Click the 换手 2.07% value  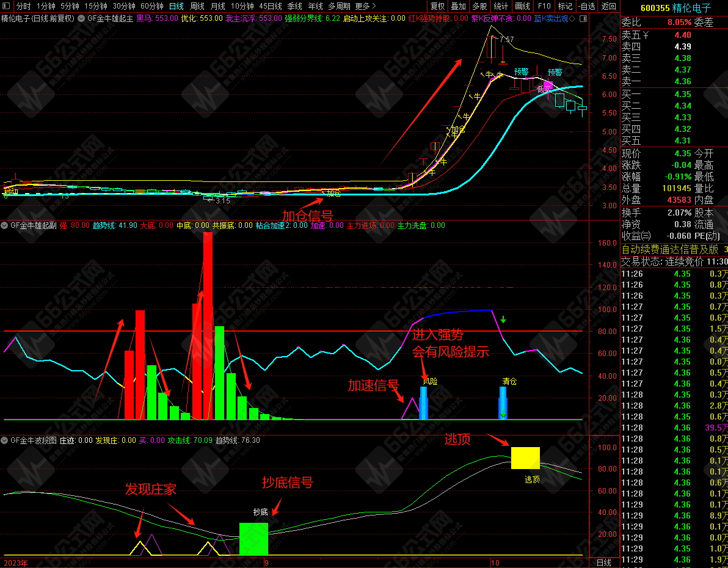click(x=679, y=213)
